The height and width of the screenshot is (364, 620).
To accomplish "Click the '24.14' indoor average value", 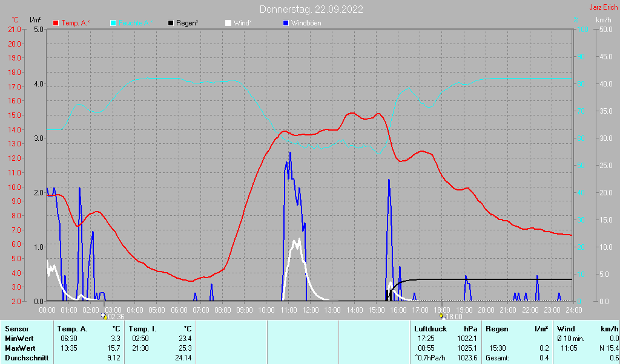I will 183,358.
